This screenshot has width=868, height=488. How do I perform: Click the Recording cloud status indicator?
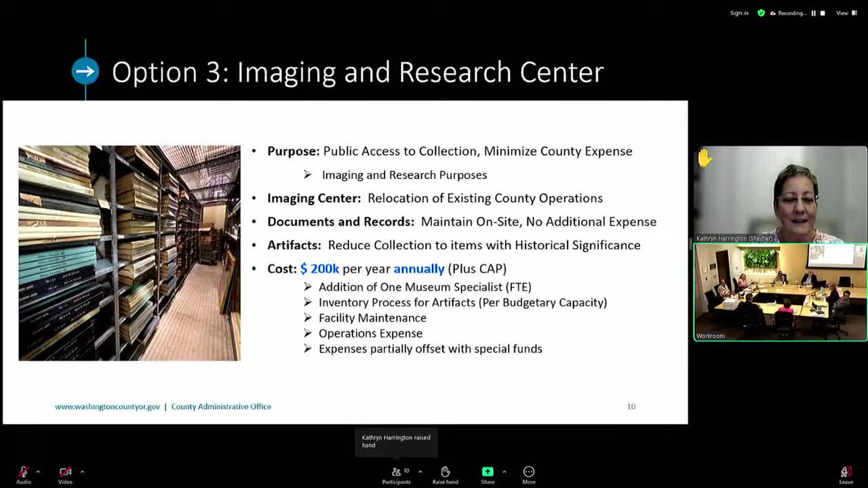788,13
